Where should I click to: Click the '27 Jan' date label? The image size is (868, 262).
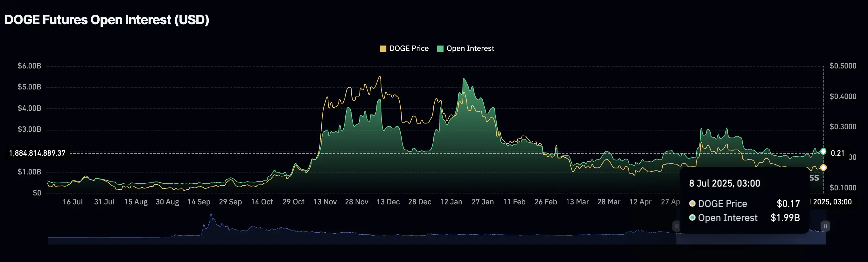pos(483,202)
